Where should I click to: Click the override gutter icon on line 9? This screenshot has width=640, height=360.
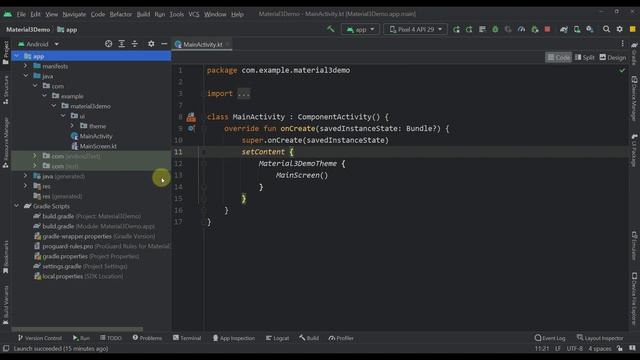coord(191,129)
